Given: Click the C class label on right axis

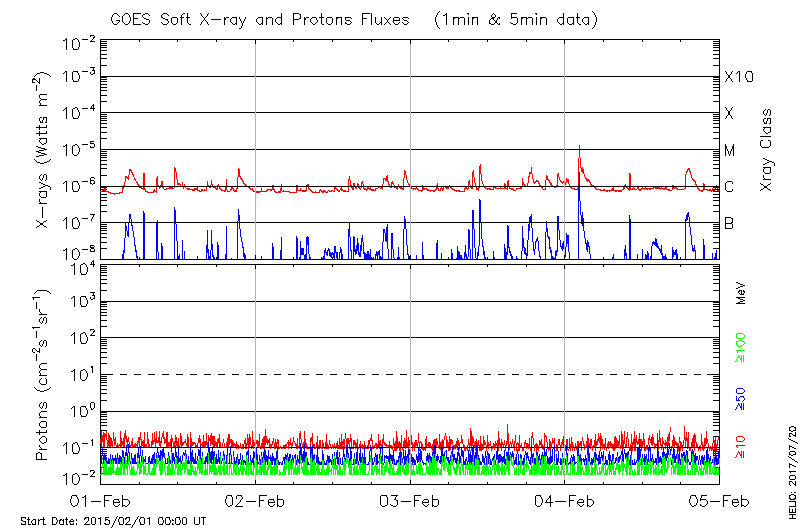Looking at the screenshot, I should [729, 187].
